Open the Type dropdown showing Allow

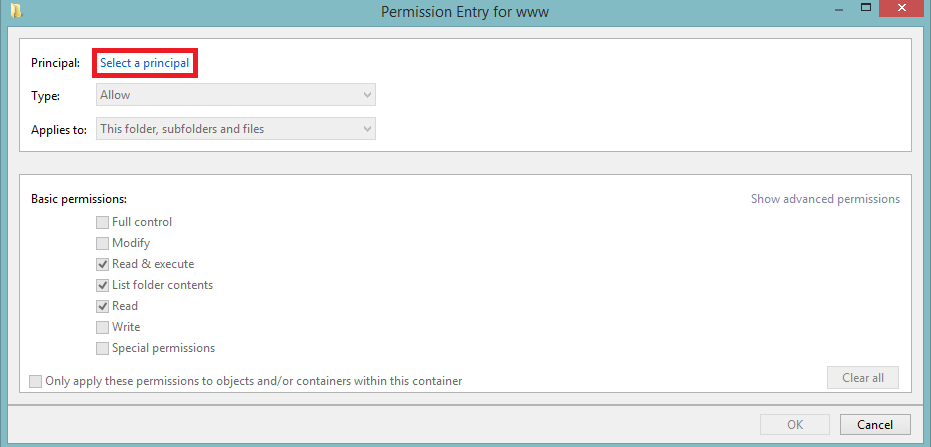point(236,95)
